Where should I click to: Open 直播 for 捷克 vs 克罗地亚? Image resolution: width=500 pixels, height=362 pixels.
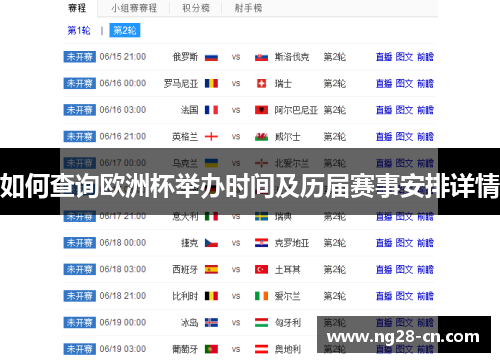point(384,243)
